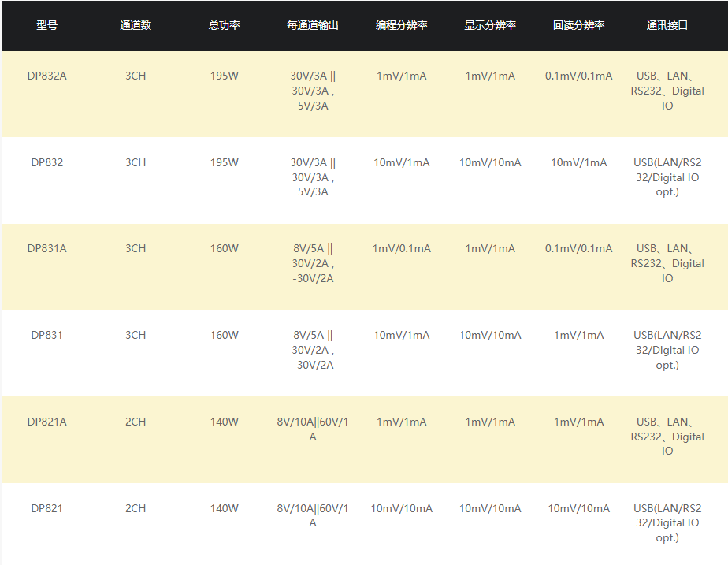
Task: Click 3CH in the DP832 row
Action: click(136, 162)
